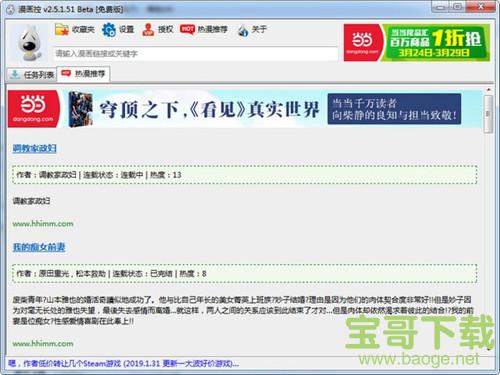Viewport: 500px width, 375px height.
Task: Click the 穹顶之下《看见》banner
Action: [245, 109]
